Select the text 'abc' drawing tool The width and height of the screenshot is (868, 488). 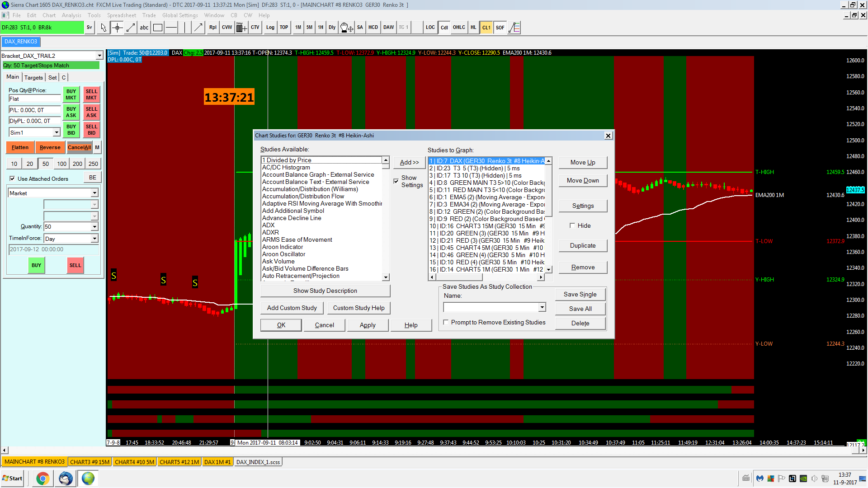tap(144, 28)
